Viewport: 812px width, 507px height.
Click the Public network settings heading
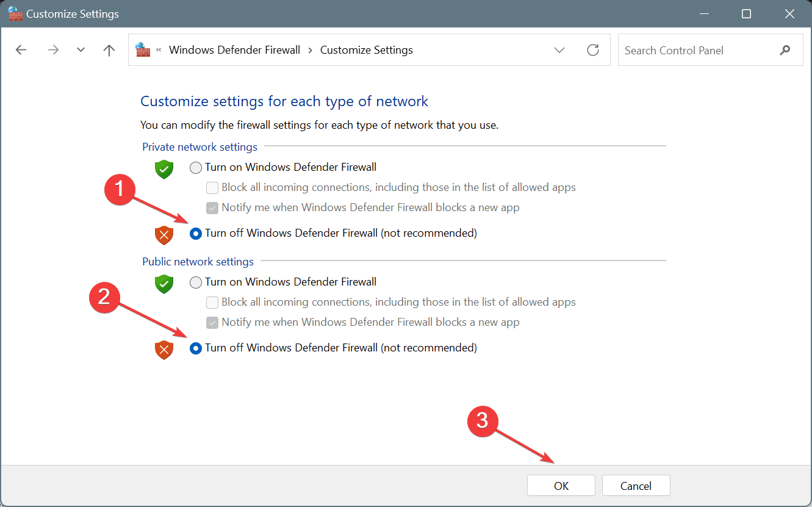(198, 262)
